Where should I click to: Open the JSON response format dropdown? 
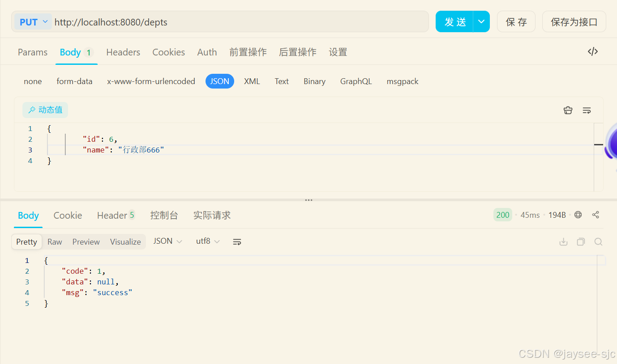[x=167, y=241]
